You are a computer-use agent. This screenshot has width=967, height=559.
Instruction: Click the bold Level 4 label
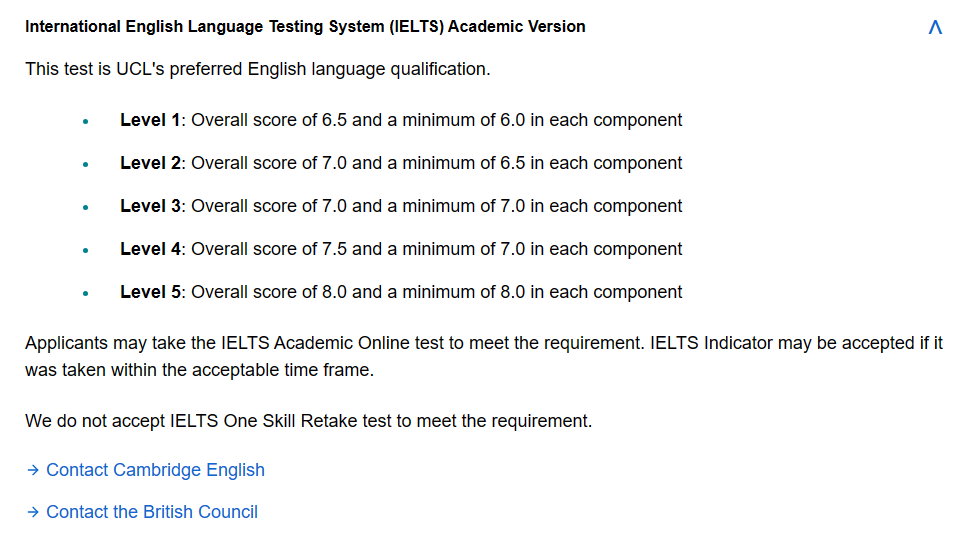150,249
